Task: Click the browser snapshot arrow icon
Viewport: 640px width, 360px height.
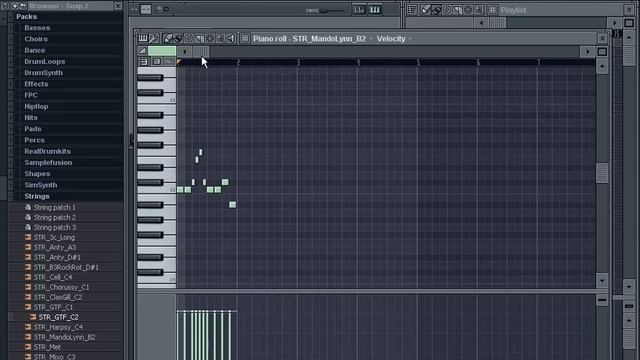Action: pyautogui.click(x=23, y=6)
